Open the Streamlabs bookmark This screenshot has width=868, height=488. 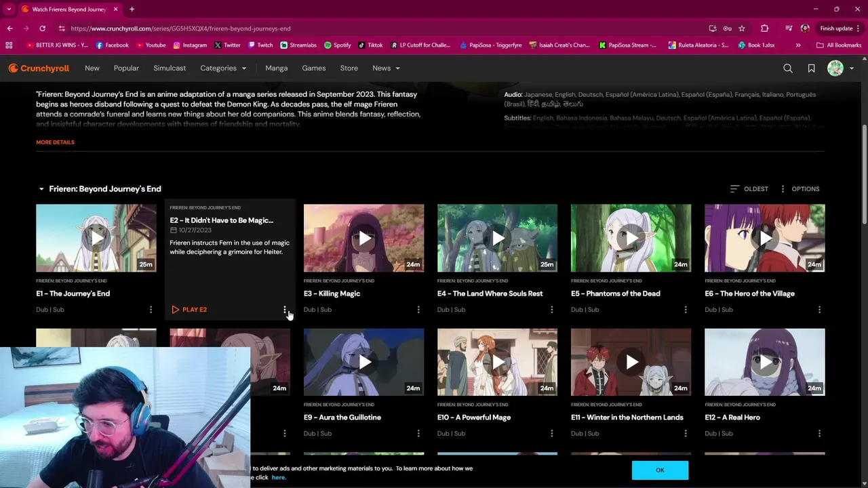point(298,45)
